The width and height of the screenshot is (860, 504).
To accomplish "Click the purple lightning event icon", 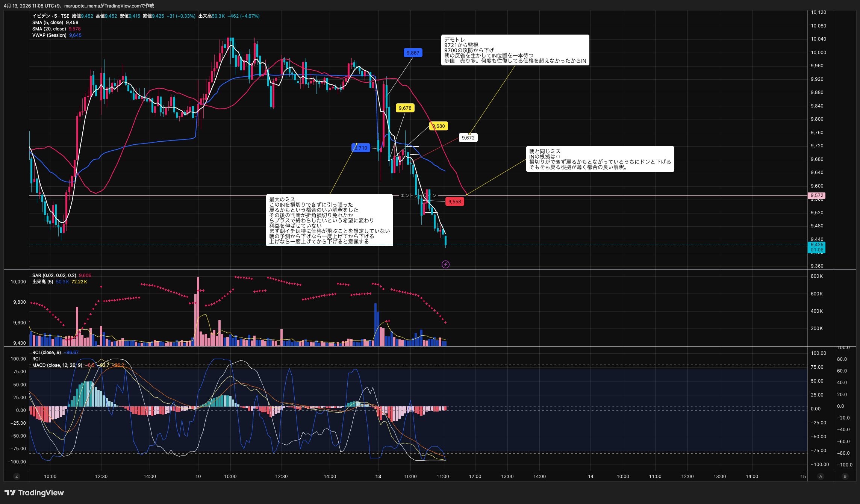I will click(x=445, y=265).
